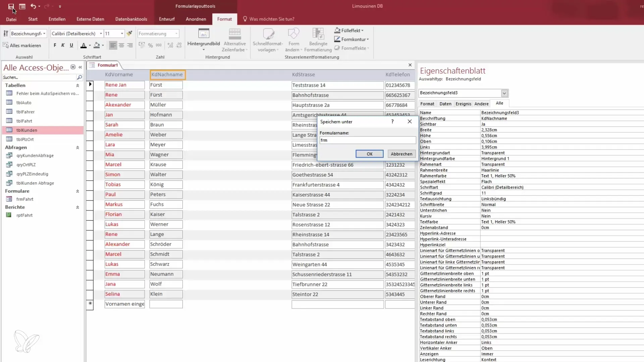Collapse the Abfragen group
The width and height of the screenshot is (644, 362).
[x=77, y=147]
